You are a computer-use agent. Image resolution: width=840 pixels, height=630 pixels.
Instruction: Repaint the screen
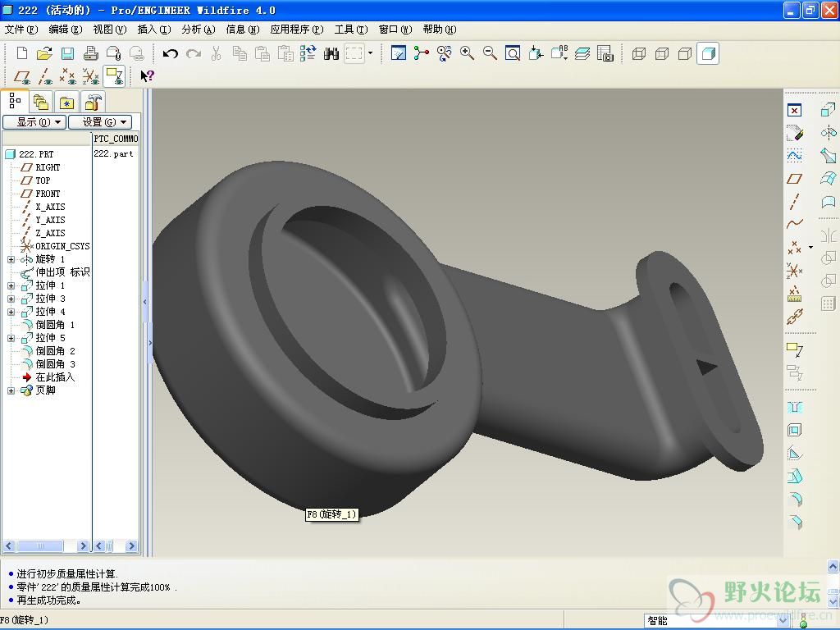tap(399, 53)
